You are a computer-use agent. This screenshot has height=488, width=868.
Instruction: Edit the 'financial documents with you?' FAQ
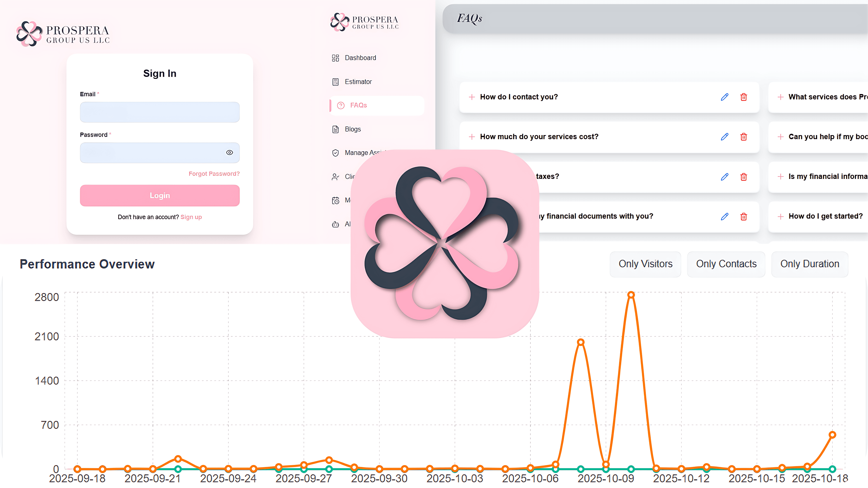tap(724, 217)
